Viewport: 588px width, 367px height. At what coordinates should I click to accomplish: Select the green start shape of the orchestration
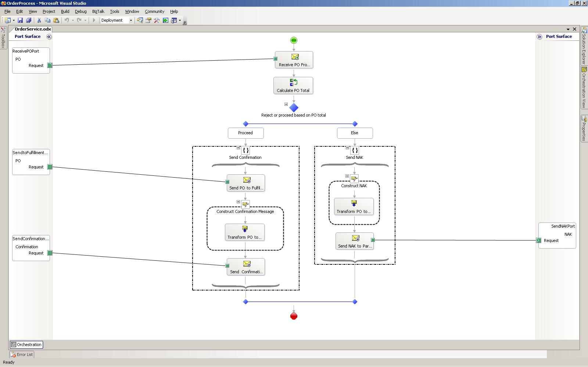coord(294,40)
